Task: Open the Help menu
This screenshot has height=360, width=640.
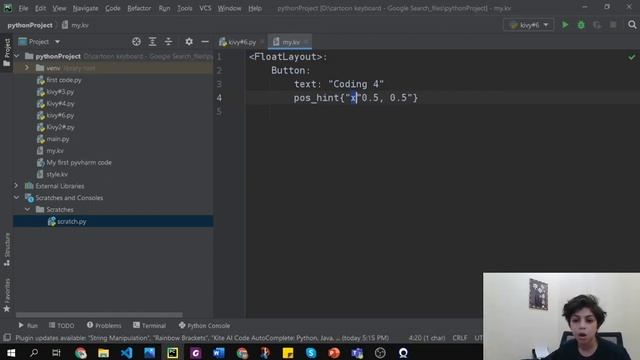Action: 255,8
